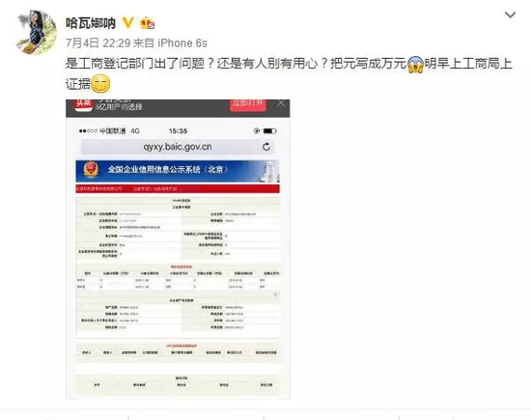Tap the browser reload icon
Viewport: 531px width, 420px height.
pos(266,147)
